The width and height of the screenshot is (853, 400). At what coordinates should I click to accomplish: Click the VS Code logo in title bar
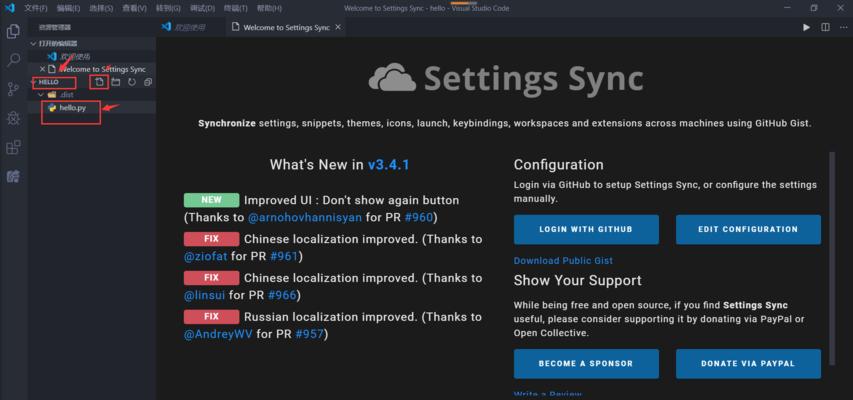(x=9, y=8)
